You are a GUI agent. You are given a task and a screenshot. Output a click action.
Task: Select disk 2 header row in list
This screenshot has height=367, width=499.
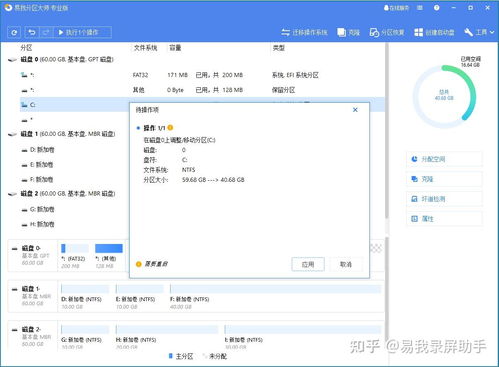[x=68, y=194]
